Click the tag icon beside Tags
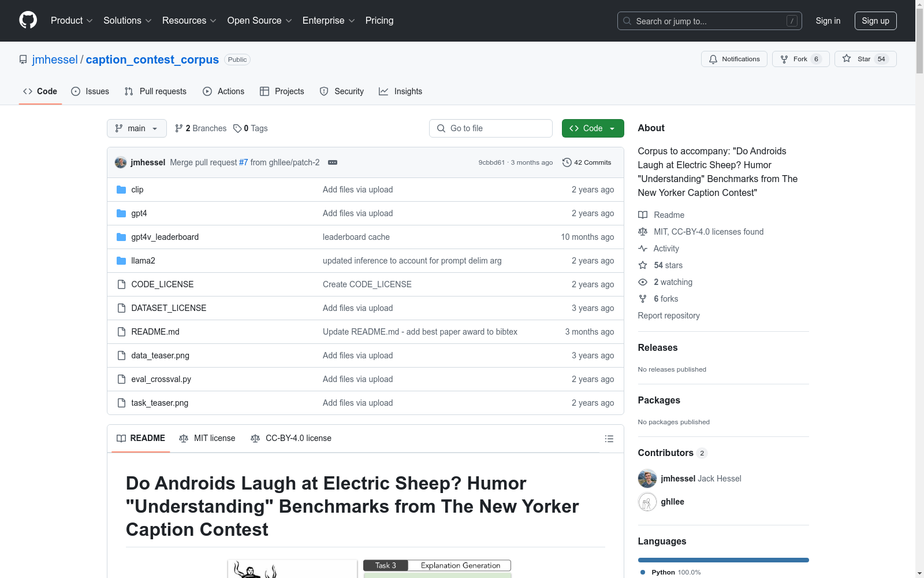This screenshot has height=578, width=924. click(237, 128)
